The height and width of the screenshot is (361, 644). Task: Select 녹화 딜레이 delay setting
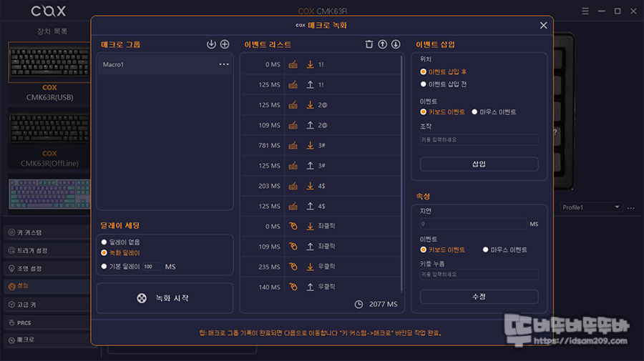click(120, 253)
